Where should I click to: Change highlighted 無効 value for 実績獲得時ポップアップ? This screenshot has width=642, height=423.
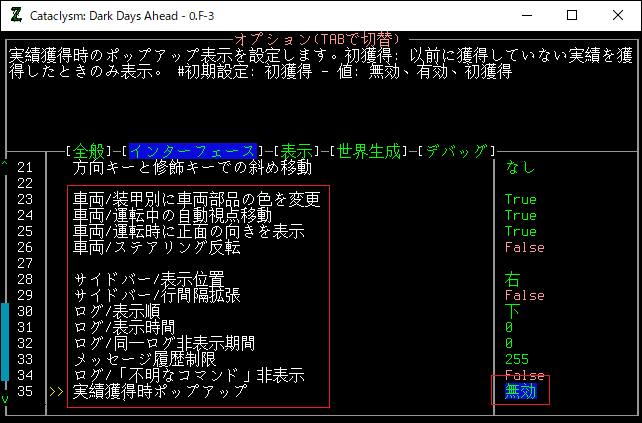tap(520, 391)
